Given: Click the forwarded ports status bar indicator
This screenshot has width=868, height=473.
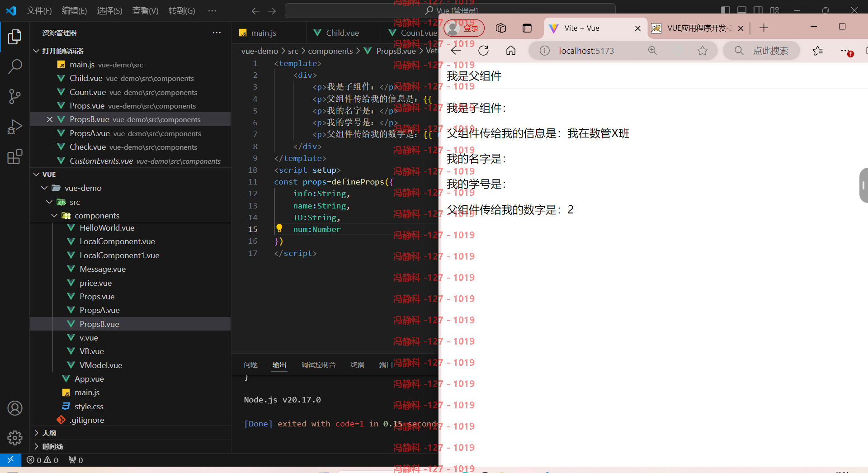Looking at the screenshot, I should pyautogui.click(x=75, y=460).
